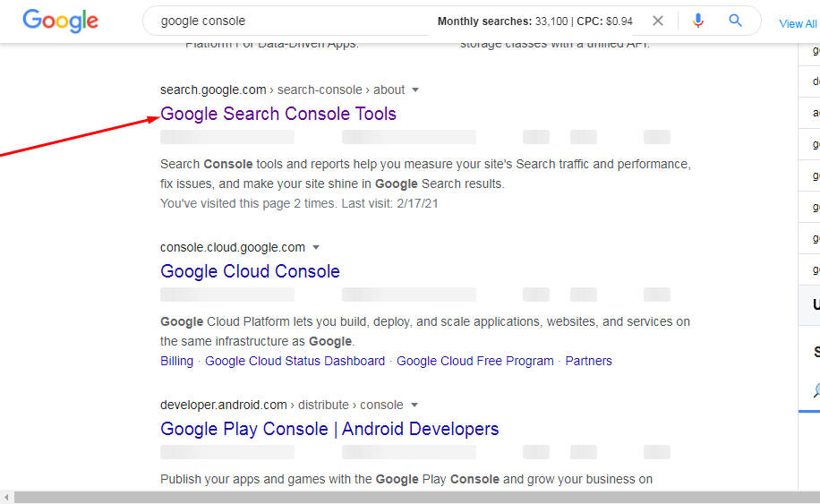
Task: Open the dropdown arrow next to console.cloud.google.com
Action: (316, 247)
